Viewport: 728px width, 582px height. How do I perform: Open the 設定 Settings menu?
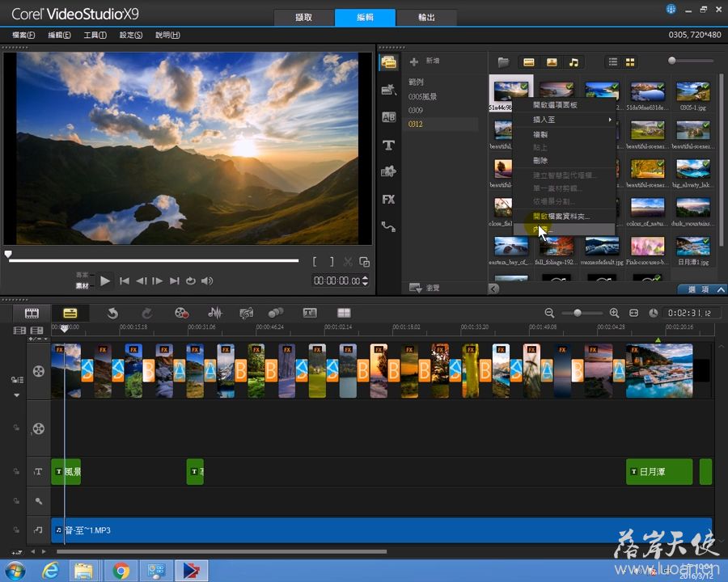131,35
